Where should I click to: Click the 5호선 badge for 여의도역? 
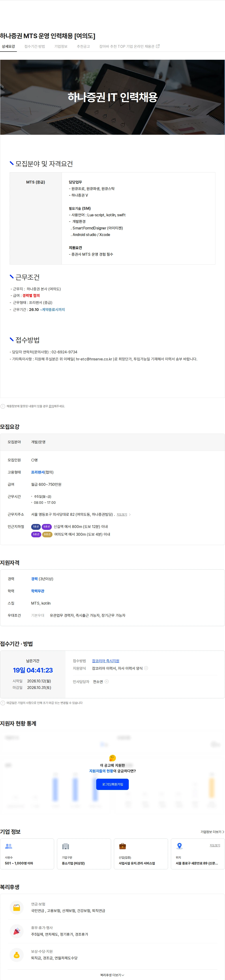[36, 535]
